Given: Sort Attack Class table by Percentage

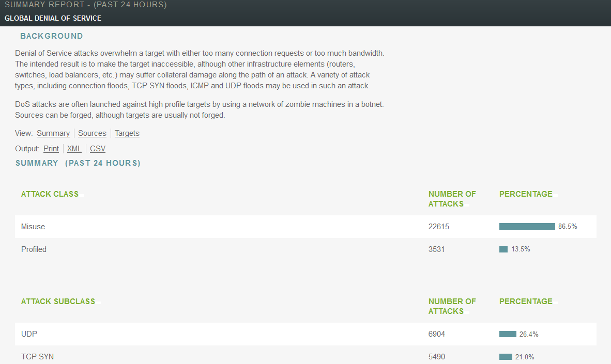Looking at the screenshot, I should point(526,194).
